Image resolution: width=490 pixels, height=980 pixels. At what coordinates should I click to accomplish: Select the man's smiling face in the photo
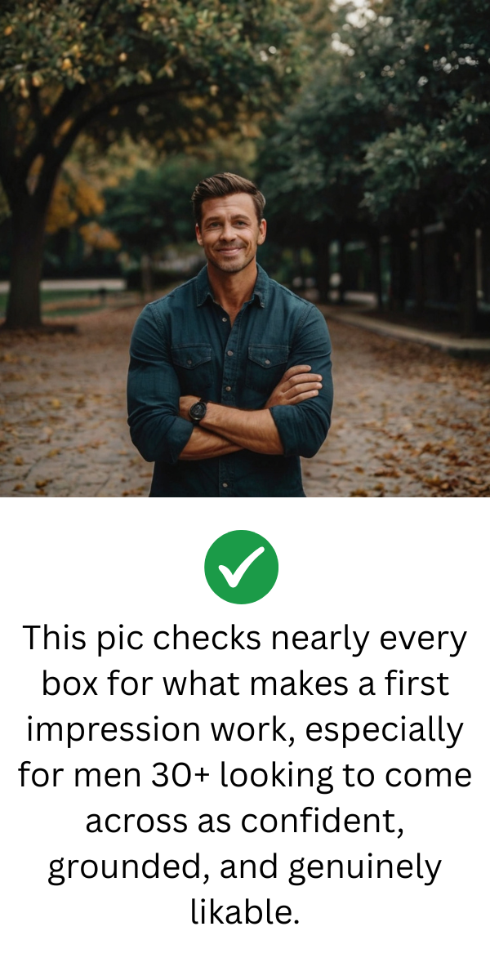tap(229, 234)
